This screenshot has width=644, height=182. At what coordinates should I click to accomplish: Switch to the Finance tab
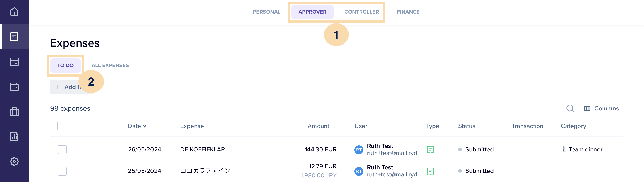point(408,12)
